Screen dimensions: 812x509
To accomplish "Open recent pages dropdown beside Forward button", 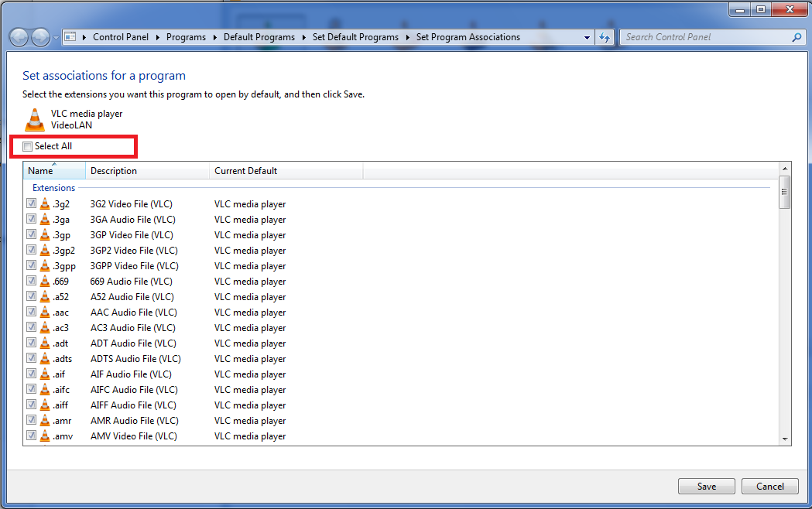I will pos(56,38).
